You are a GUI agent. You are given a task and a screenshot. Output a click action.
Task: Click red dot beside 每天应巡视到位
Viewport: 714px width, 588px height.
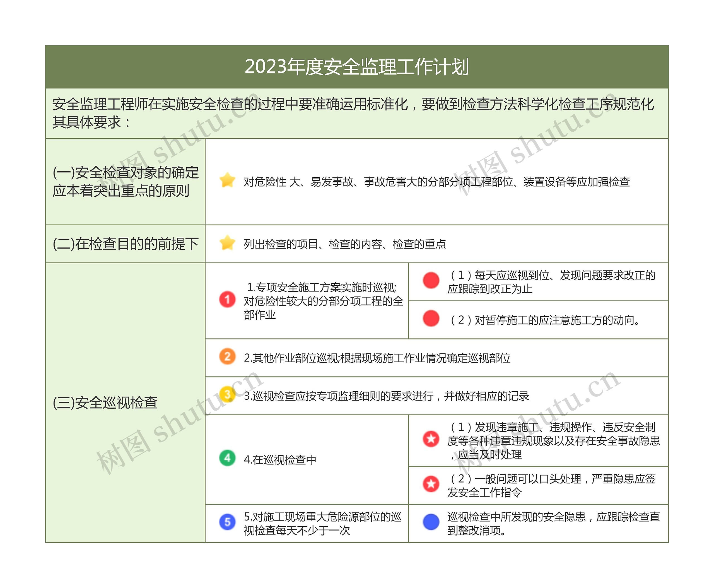[x=431, y=280]
